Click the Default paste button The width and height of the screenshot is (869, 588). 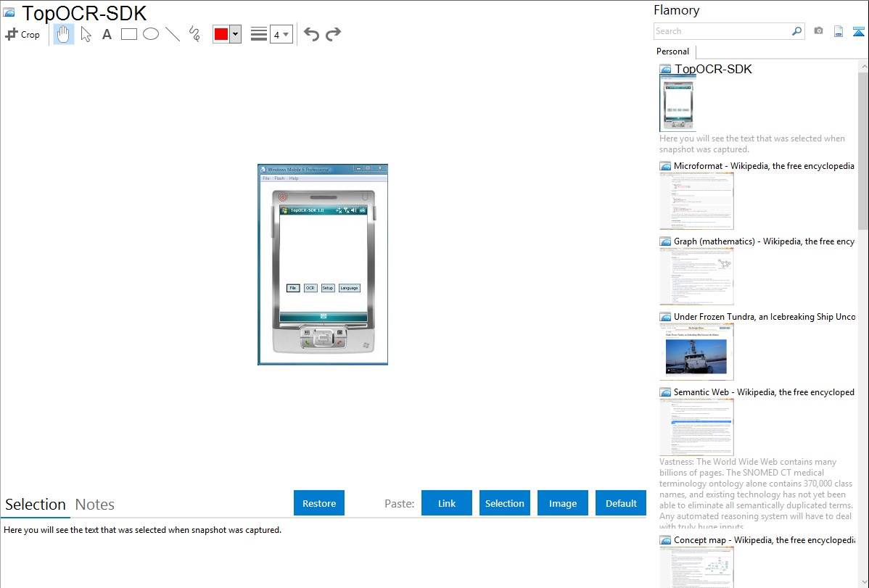tap(621, 503)
